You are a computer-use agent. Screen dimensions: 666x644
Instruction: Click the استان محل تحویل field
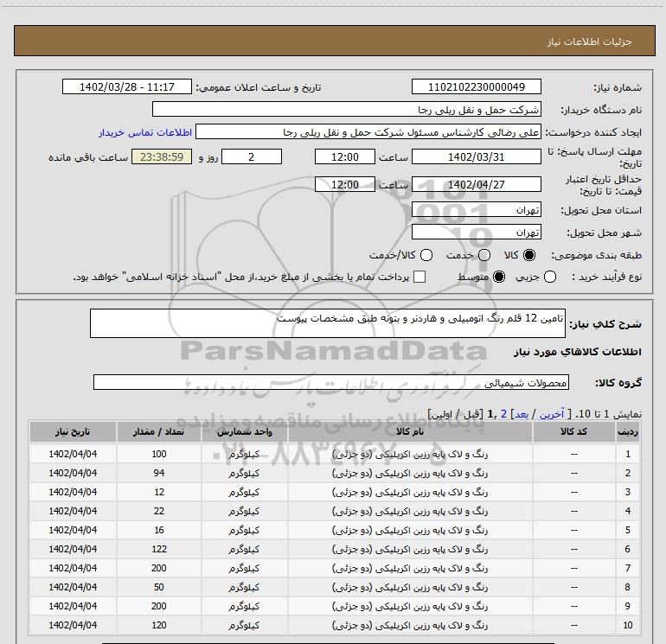click(476, 209)
